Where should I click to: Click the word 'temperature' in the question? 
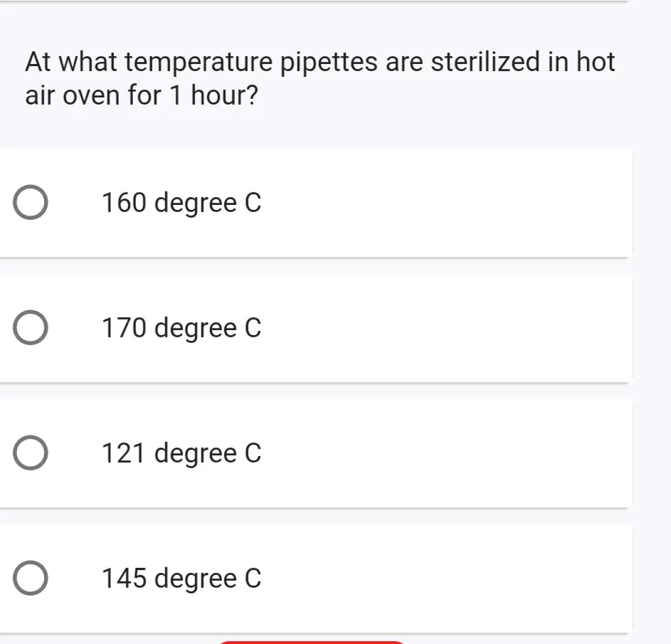pos(199,63)
